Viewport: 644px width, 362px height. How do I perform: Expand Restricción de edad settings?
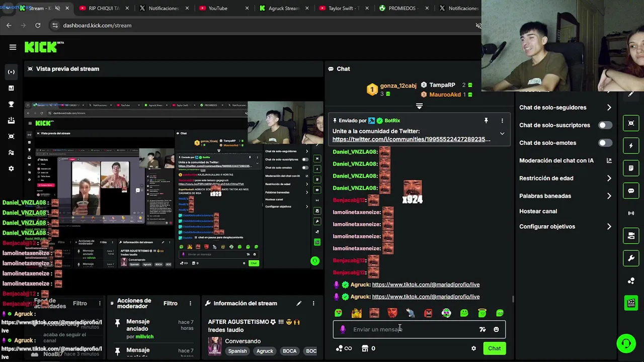tap(565, 178)
